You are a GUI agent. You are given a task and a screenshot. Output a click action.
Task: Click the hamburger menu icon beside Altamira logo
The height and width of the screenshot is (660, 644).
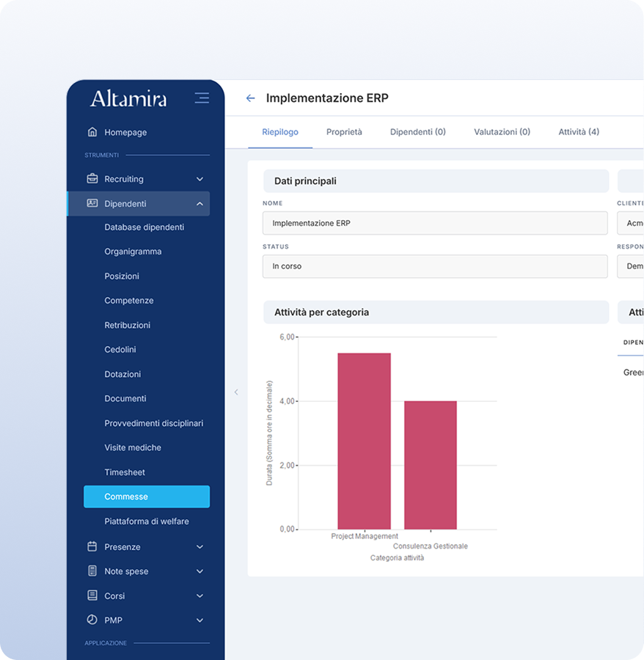(x=202, y=98)
